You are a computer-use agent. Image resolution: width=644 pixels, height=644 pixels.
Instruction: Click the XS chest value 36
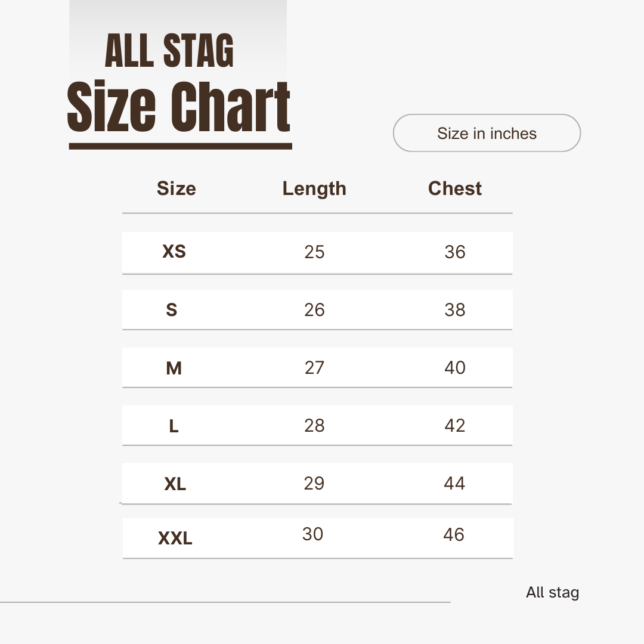[x=454, y=252]
